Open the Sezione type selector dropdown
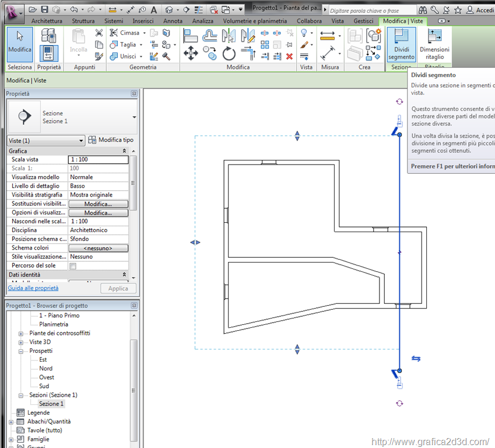Screen dimensions: 495x448 point(134,117)
